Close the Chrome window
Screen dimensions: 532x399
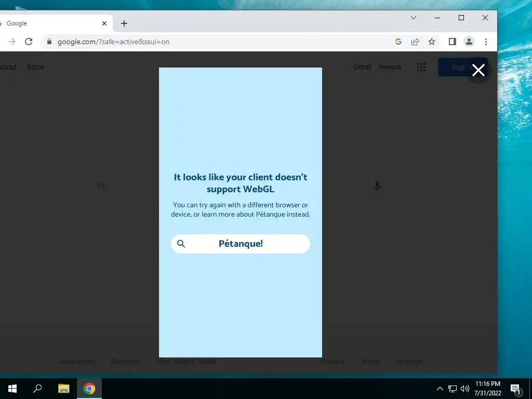pyautogui.click(x=485, y=18)
